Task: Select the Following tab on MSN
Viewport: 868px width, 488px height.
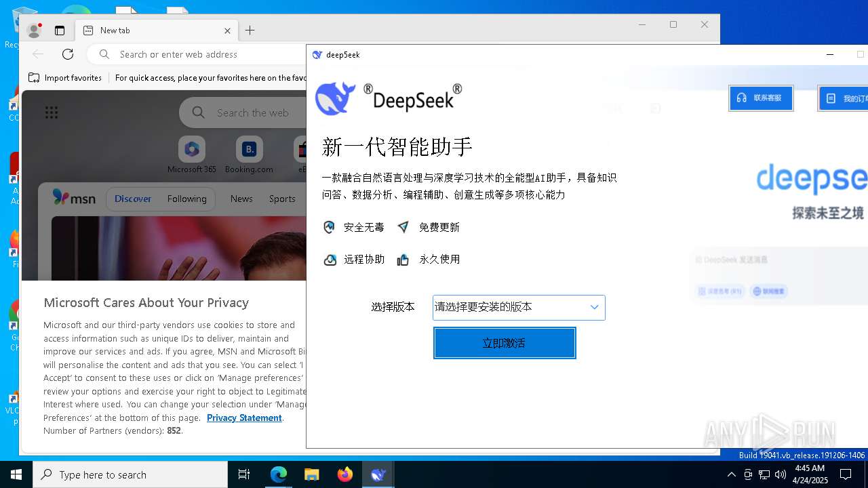Action: (x=186, y=199)
